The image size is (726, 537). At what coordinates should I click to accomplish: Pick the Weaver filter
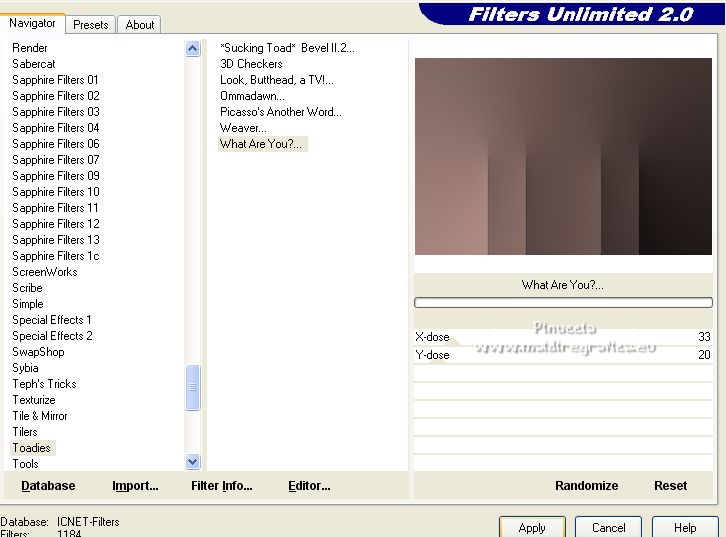[x=243, y=128]
